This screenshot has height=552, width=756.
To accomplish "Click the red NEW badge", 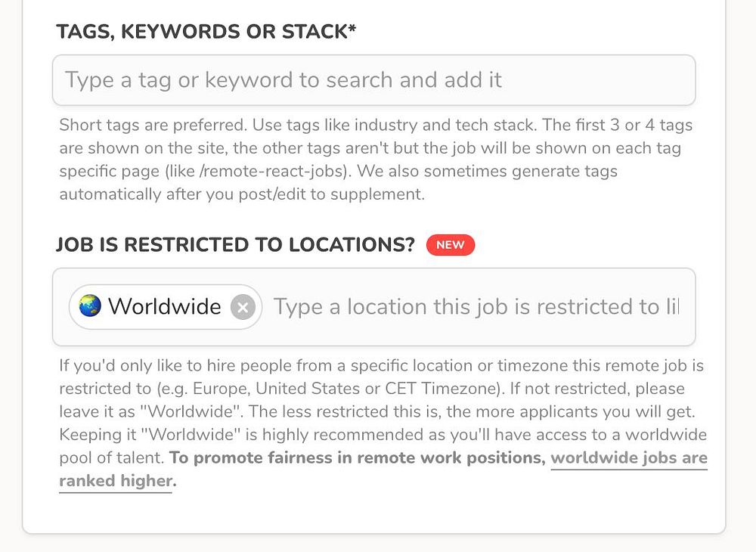I will (450, 245).
